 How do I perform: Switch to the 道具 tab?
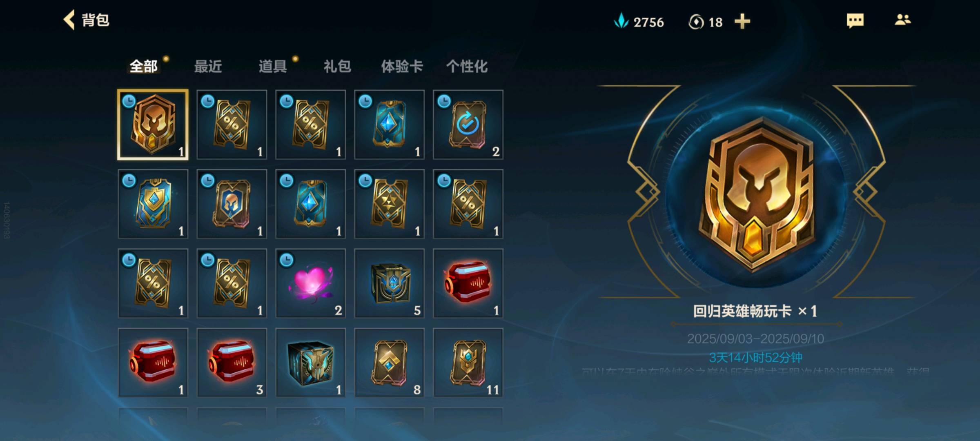point(272,66)
